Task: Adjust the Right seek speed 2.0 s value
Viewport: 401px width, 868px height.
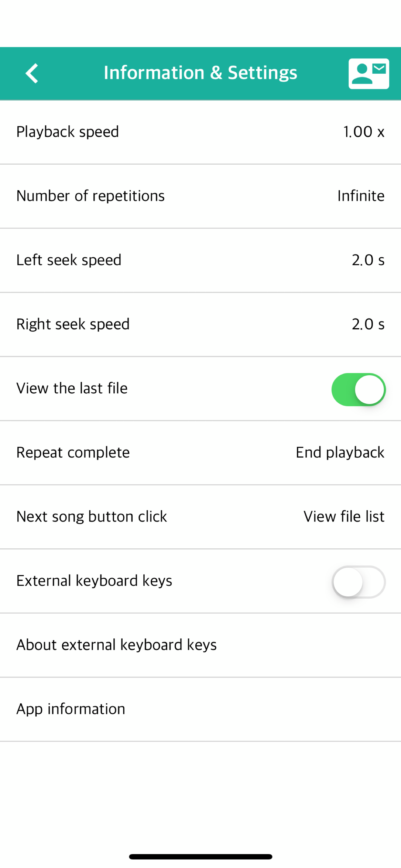Action: point(368,324)
